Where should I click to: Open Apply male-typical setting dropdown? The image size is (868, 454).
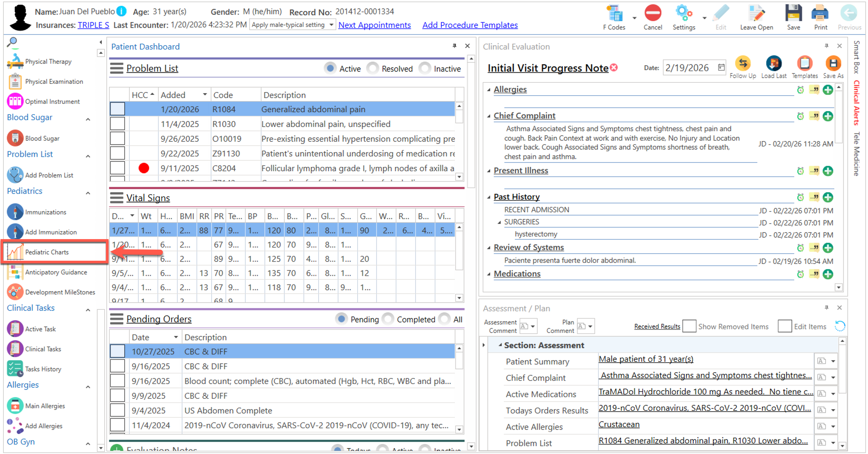pyautogui.click(x=331, y=25)
